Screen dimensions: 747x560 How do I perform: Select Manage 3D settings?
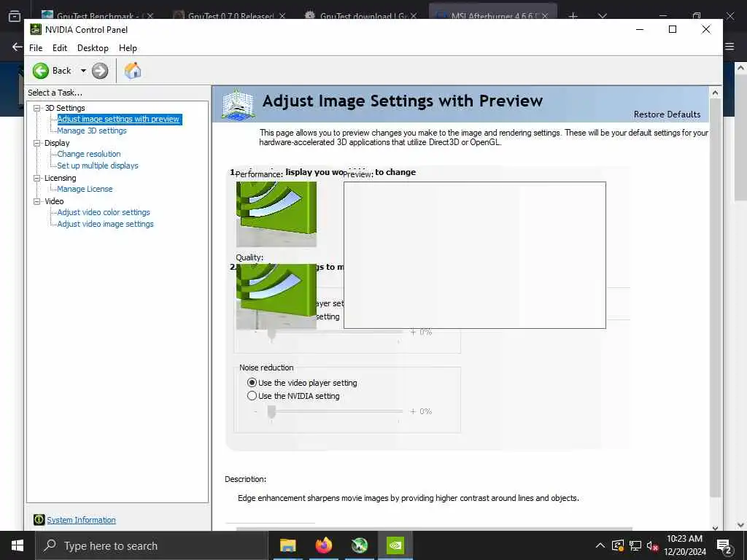coord(92,131)
